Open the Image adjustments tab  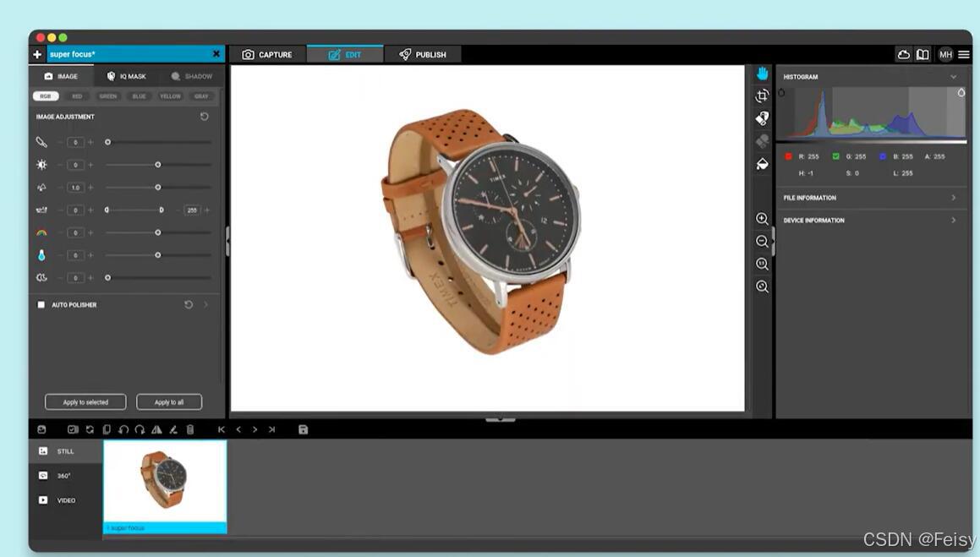[x=61, y=76]
